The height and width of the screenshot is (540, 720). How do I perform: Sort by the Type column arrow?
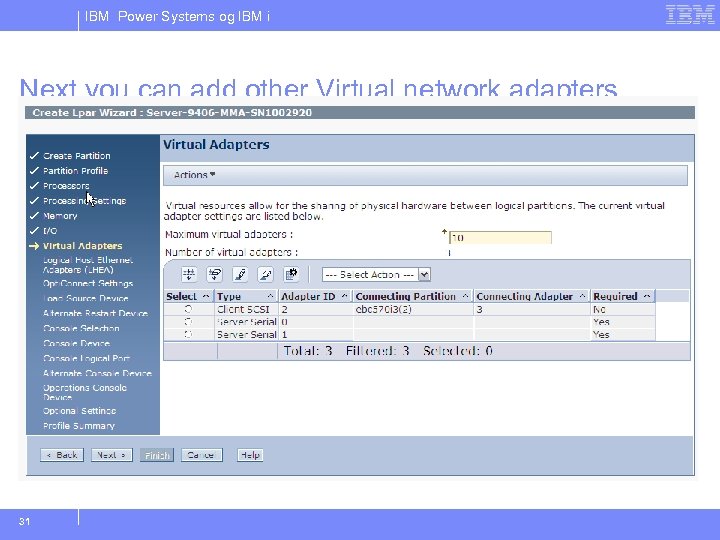[x=270, y=296]
